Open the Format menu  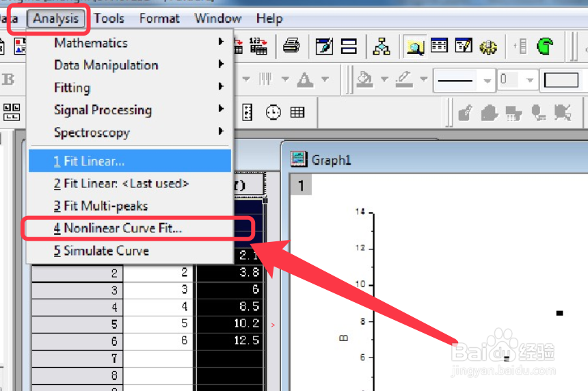(x=159, y=18)
